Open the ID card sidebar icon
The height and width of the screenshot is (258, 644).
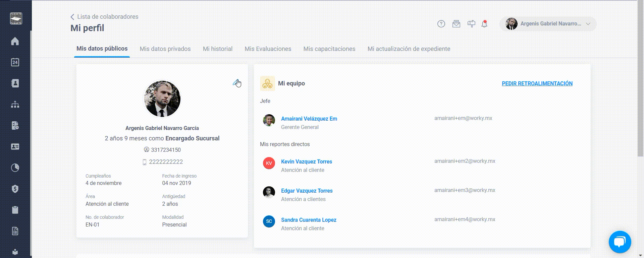pyautogui.click(x=15, y=147)
